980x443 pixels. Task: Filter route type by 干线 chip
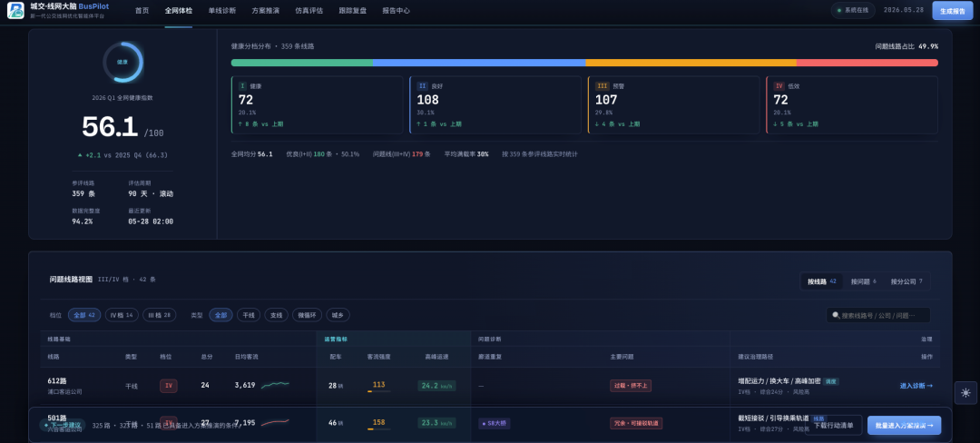[x=249, y=315]
